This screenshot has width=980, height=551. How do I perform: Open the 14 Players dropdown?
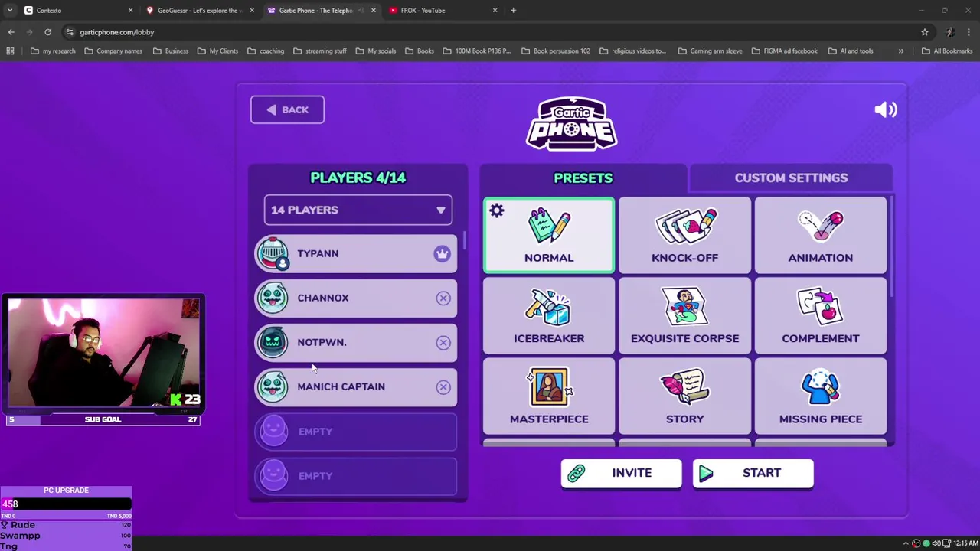click(x=358, y=210)
